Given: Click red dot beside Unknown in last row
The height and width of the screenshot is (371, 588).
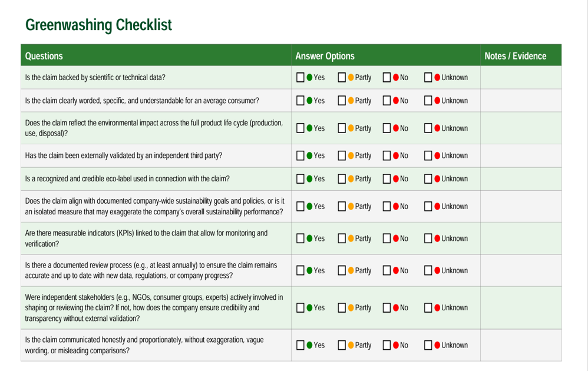Looking at the screenshot, I should [437, 345].
